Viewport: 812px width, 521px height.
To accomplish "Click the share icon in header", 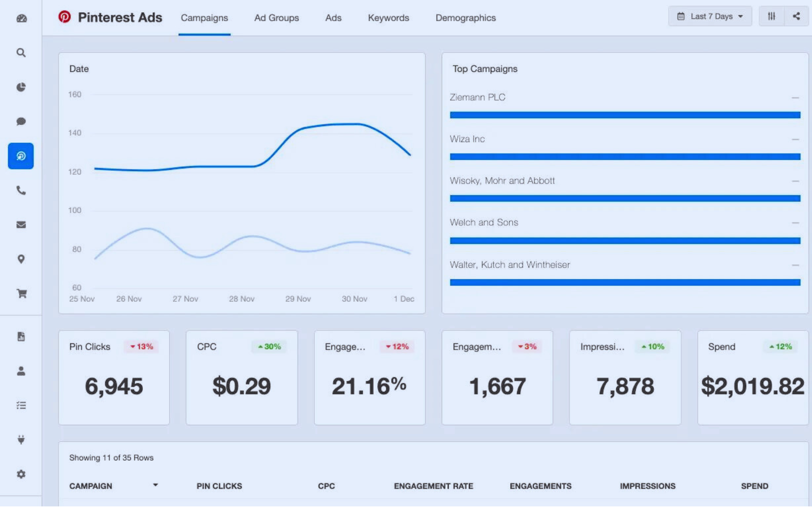I will click(796, 16).
